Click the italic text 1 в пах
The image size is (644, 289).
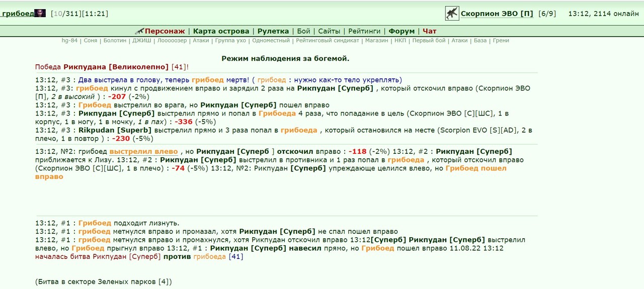point(151,122)
